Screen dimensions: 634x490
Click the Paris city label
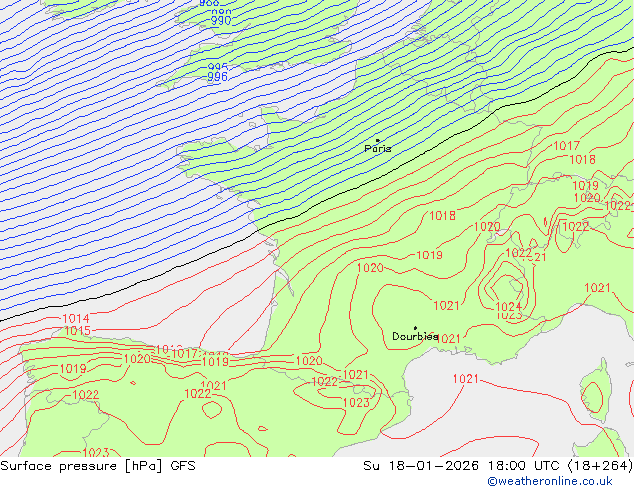pos(378,148)
